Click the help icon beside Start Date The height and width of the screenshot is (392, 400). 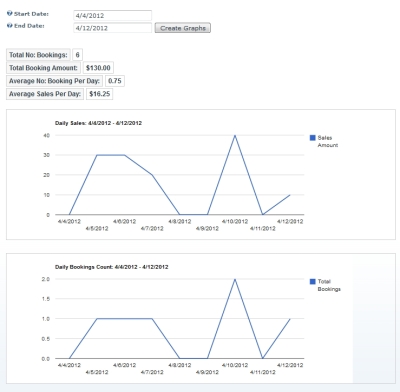(x=10, y=14)
